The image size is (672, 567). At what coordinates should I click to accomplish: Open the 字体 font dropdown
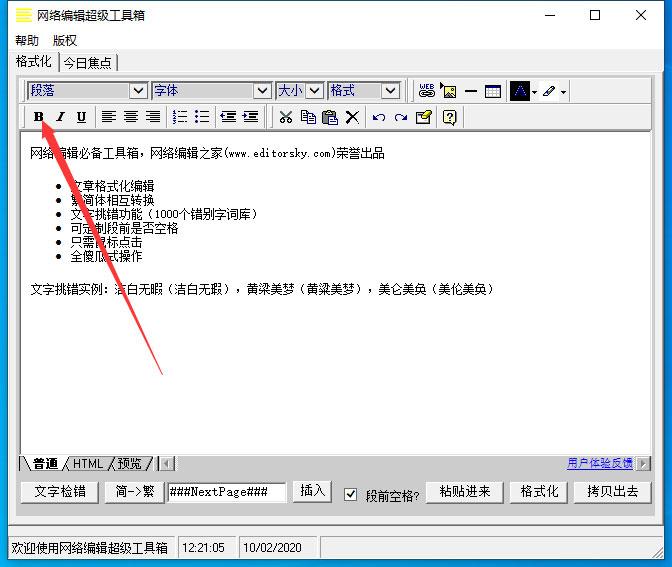coord(262,91)
